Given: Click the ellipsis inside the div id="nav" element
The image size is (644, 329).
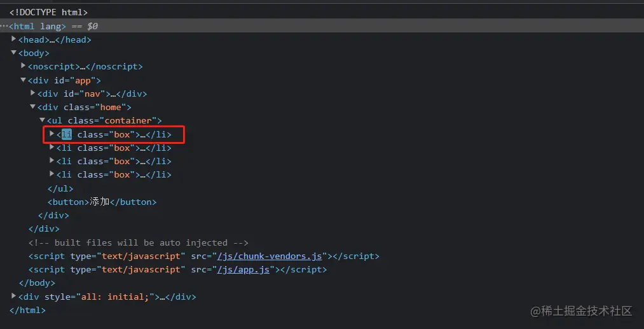Looking at the screenshot, I should coord(113,94).
